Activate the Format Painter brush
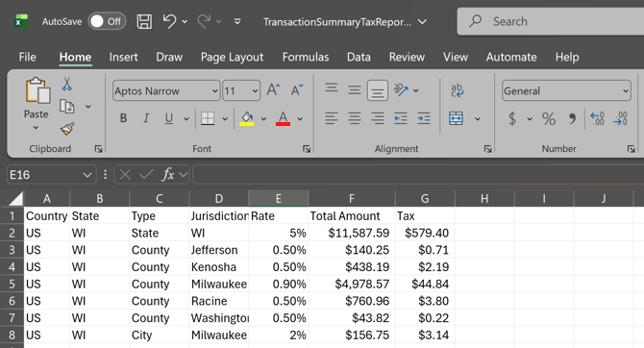644x348 pixels. pos(67,129)
